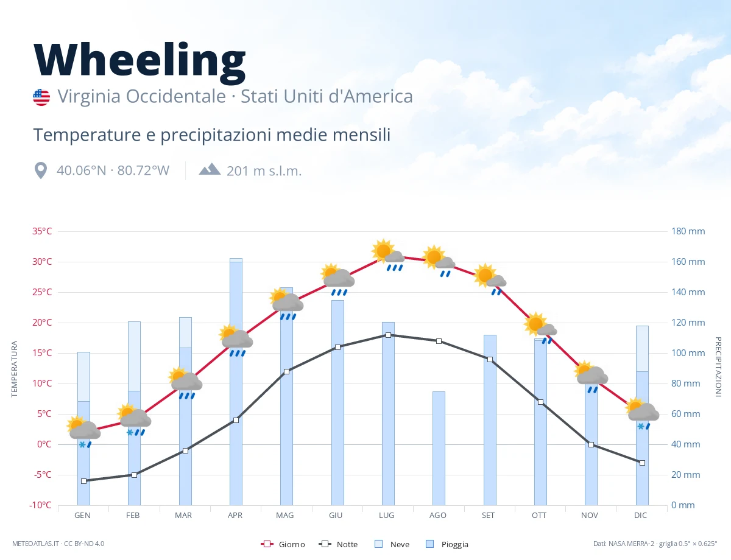The height and width of the screenshot is (560, 731).
Task: Click the April cloudy rain icon
Action: [x=236, y=341]
